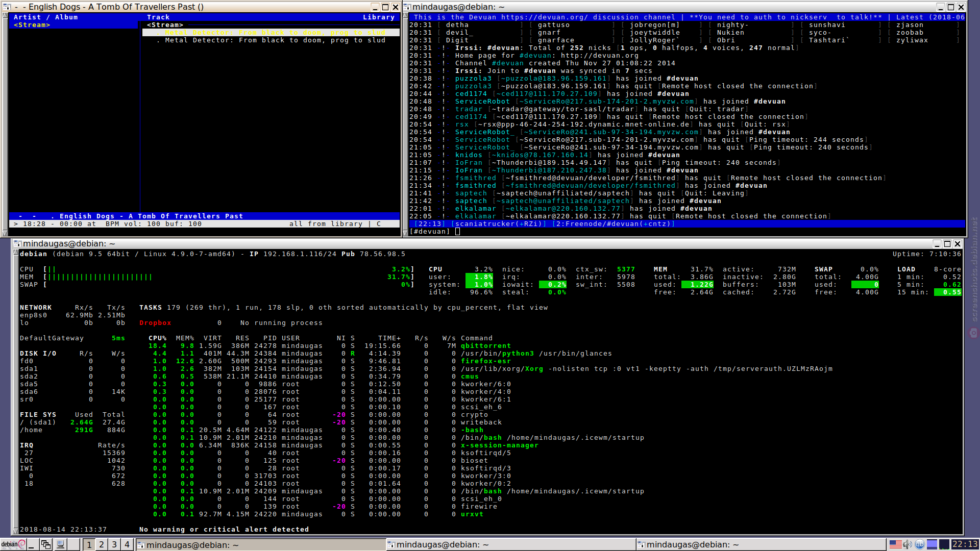Click the enp8s0 network interface row

point(72,315)
